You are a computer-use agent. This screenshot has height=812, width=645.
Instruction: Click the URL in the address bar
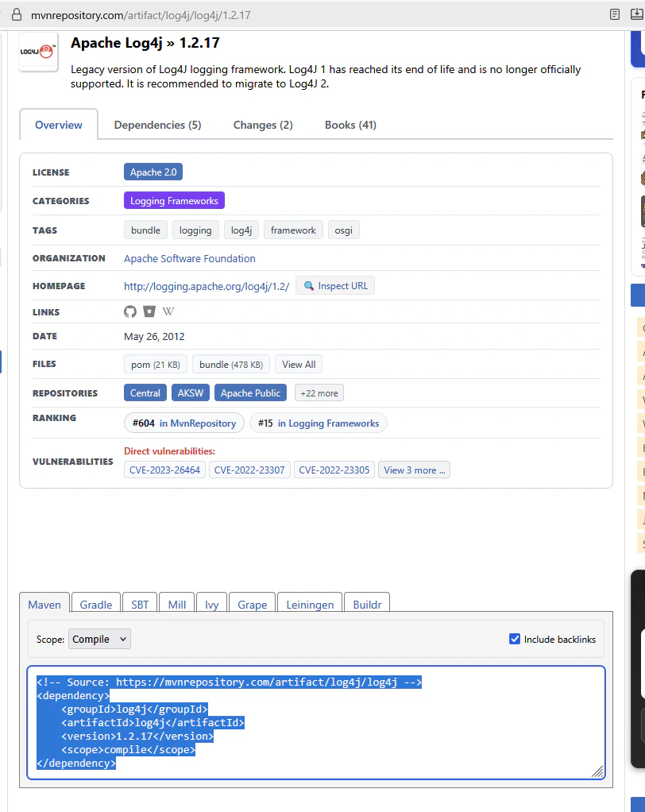141,15
